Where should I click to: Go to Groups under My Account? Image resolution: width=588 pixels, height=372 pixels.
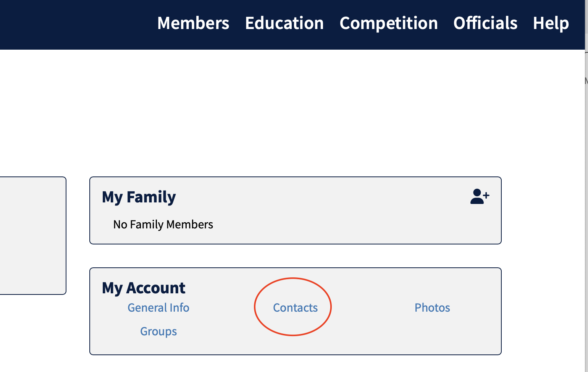pyautogui.click(x=158, y=331)
